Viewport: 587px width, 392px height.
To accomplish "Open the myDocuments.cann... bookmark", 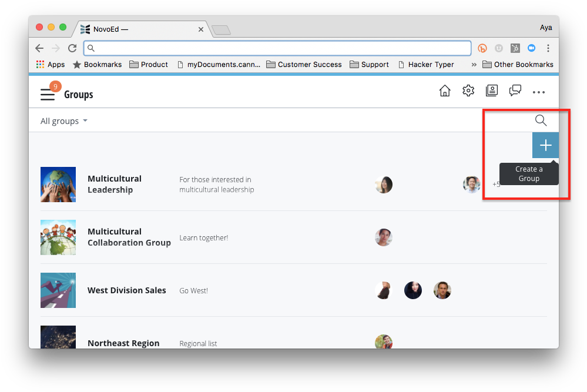I will click(219, 65).
